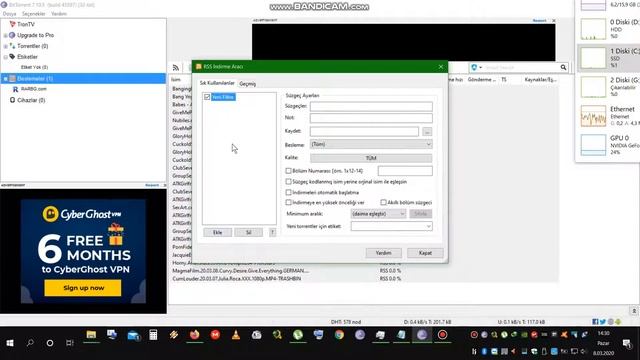Click Report link on top ad
This screenshot has height=360, width=640.
point(539,20)
